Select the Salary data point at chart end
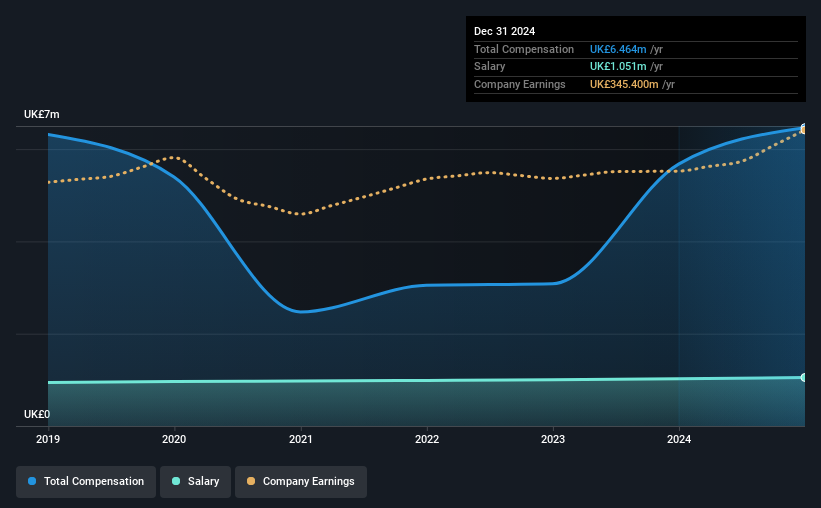This screenshot has height=508, width=821. pyautogui.click(x=804, y=378)
